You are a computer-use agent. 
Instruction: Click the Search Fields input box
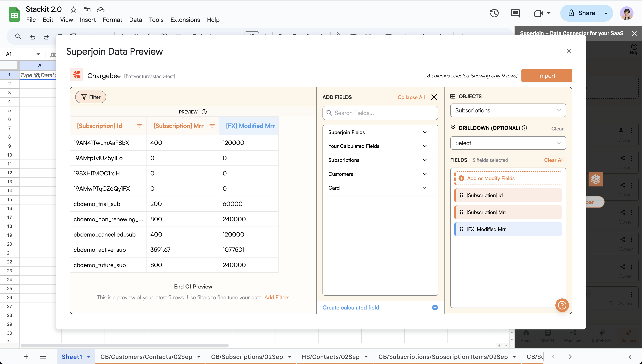pyautogui.click(x=380, y=113)
